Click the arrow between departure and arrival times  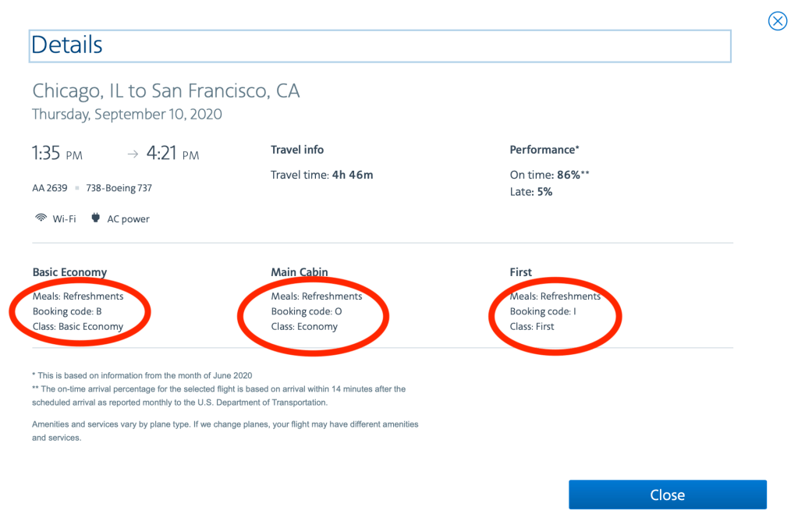point(133,154)
